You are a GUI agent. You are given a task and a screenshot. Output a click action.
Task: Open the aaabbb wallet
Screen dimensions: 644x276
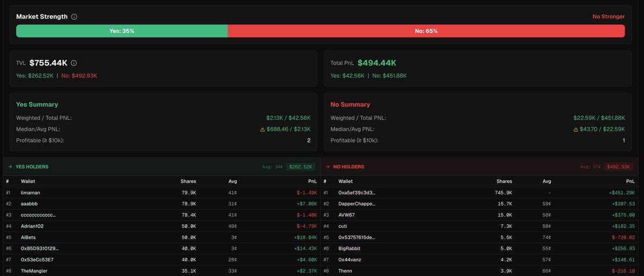click(31, 204)
